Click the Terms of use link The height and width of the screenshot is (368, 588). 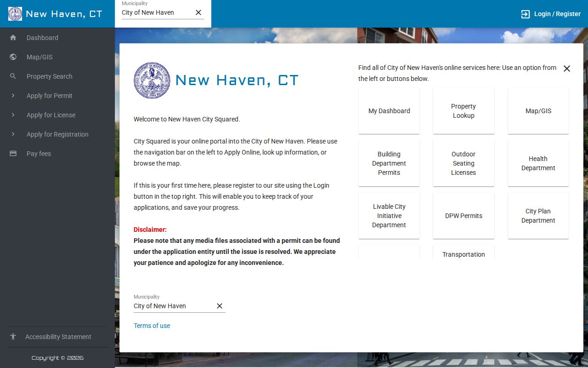tap(152, 326)
